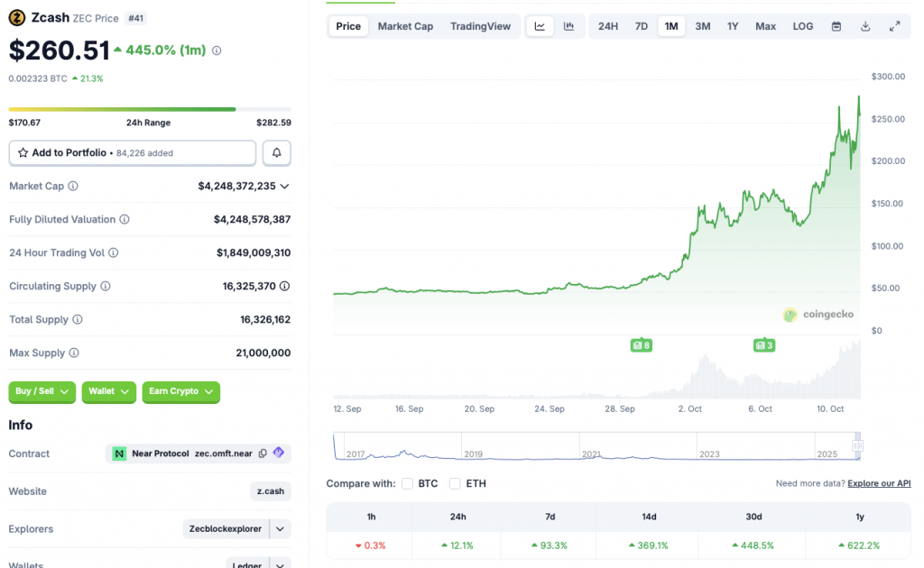This screenshot has height=568, width=924.
Task: Check the BTC compare checkbox
Action: pyautogui.click(x=408, y=484)
